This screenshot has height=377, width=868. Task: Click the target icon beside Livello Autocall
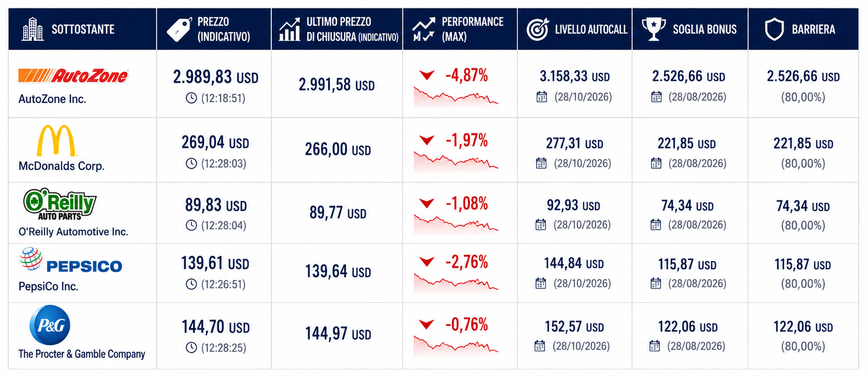click(537, 29)
